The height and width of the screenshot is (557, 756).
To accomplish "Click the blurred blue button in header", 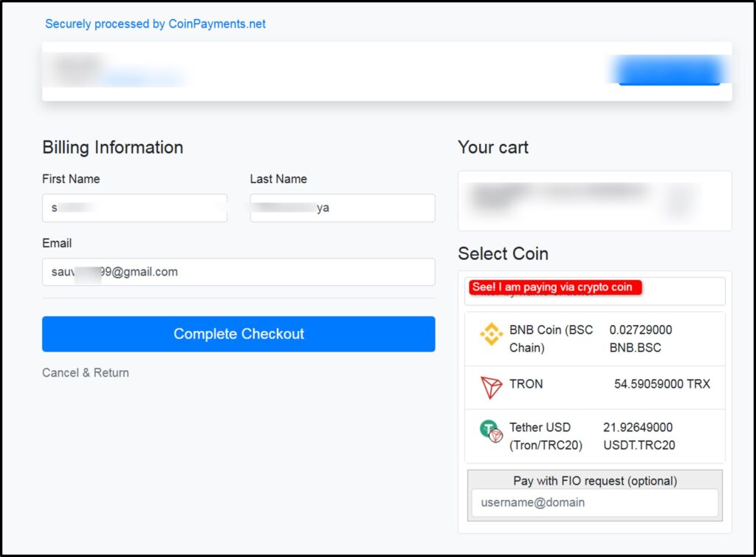I will click(x=669, y=71).
